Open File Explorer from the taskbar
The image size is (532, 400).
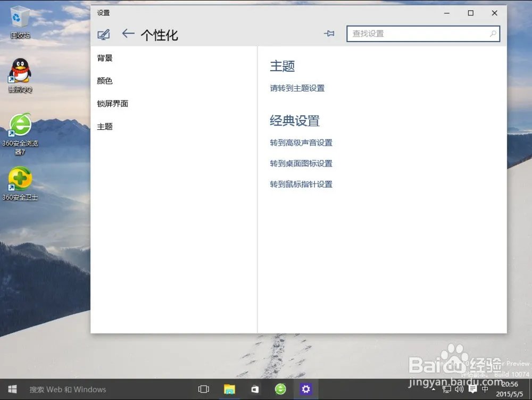pos(229,389)
